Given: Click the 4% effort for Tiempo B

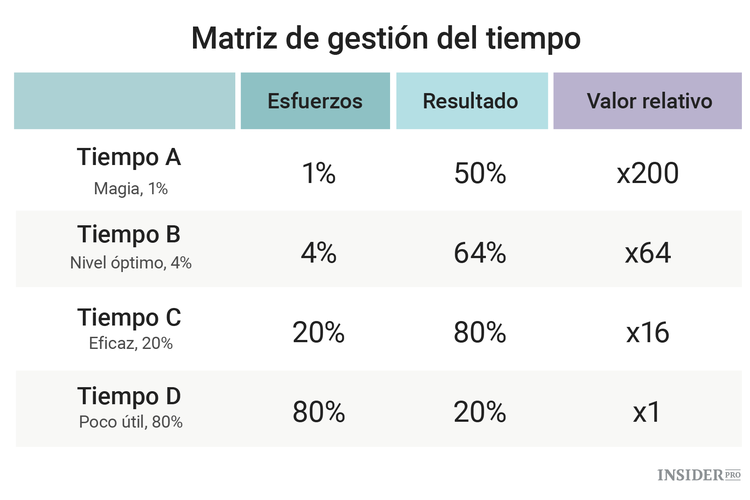Looking at the screenshot, I should pyautogui.click(x=318, y=252).
